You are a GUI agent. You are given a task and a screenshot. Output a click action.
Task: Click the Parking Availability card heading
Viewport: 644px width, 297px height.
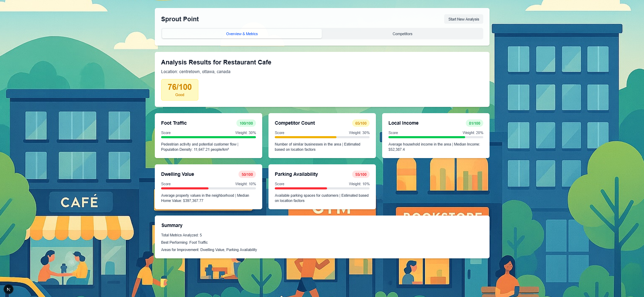(296, 174)
